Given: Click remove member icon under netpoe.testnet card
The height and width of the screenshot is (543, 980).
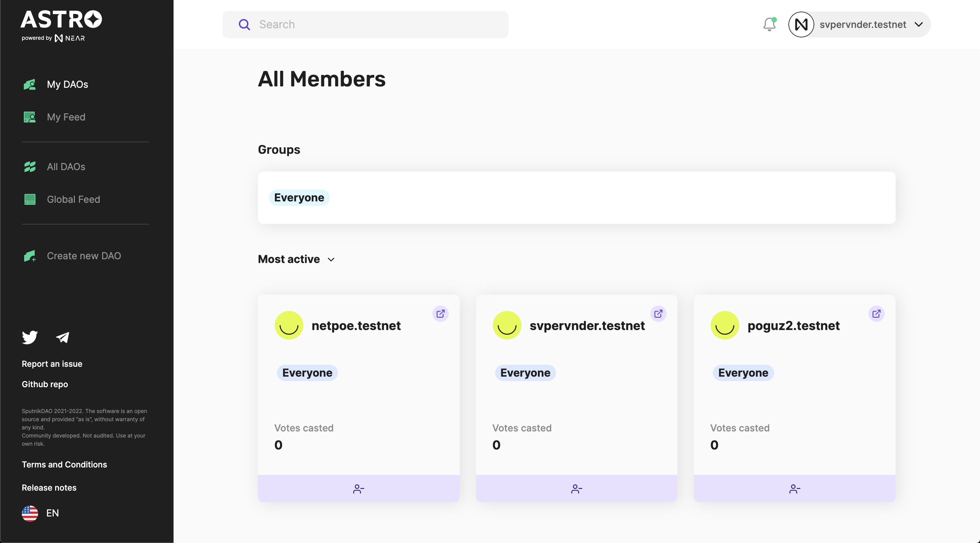Looking at the screenshot, I should (358, 489).
